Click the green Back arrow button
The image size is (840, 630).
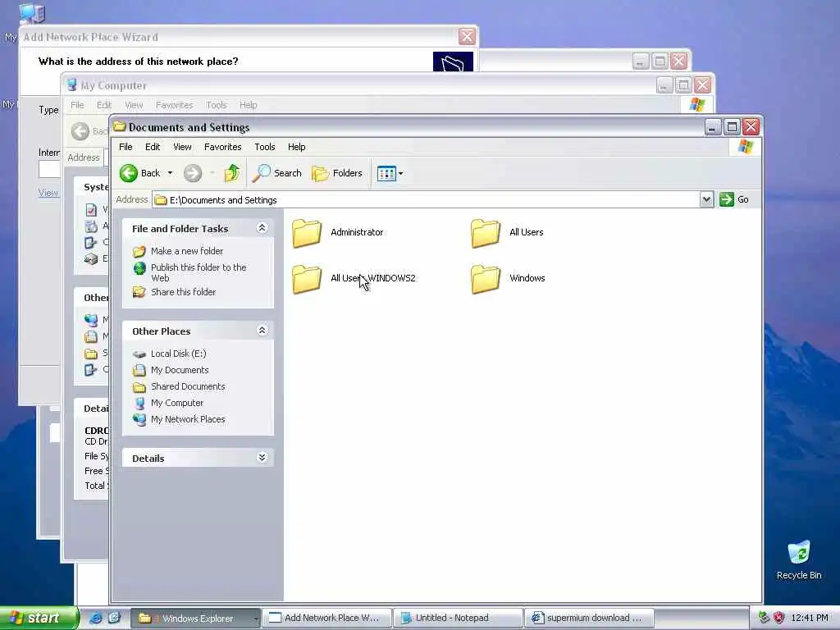point(129,173)
